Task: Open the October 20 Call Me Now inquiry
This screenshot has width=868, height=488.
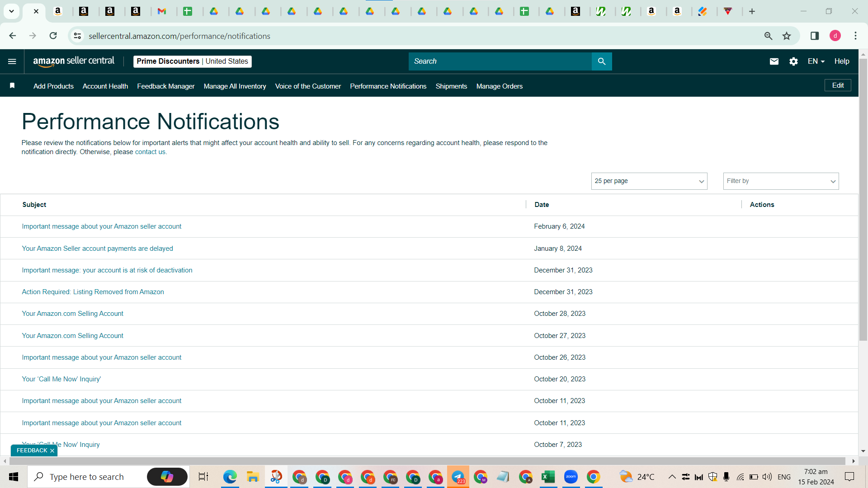Action: click(x=61, y=379)
